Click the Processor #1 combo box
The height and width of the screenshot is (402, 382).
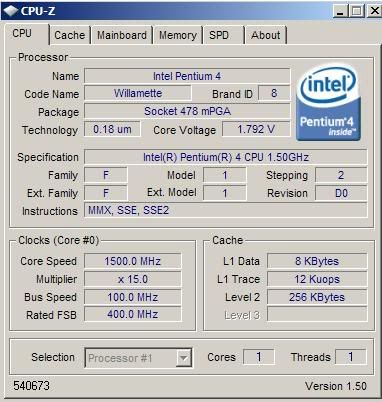[138, 358]
